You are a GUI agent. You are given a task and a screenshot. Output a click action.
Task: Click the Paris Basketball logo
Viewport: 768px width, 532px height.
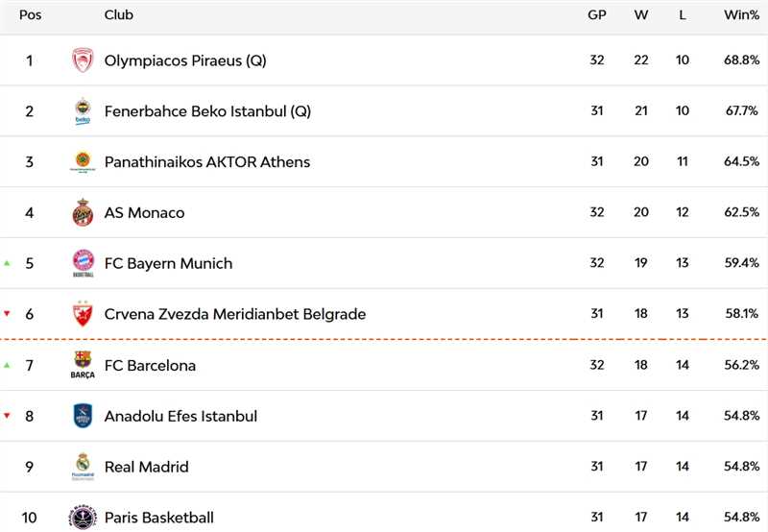click(83, 517)
